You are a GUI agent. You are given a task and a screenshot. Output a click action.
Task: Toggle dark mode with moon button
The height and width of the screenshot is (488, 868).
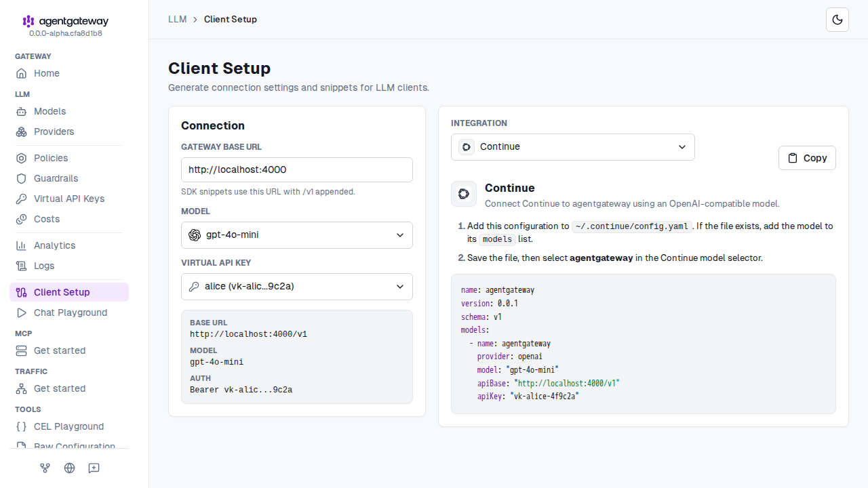pyautogui.click(x=837, y=20)
